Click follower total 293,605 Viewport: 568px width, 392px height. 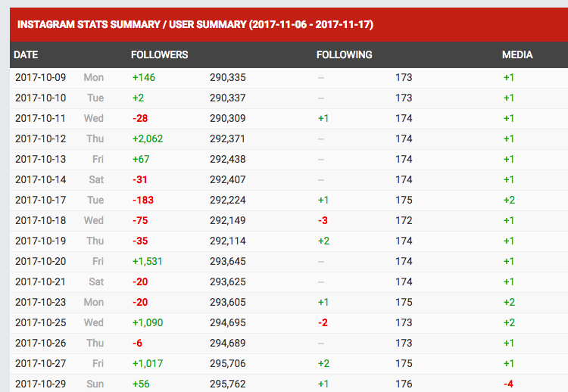pyautogui.click(x=227, y=302)
